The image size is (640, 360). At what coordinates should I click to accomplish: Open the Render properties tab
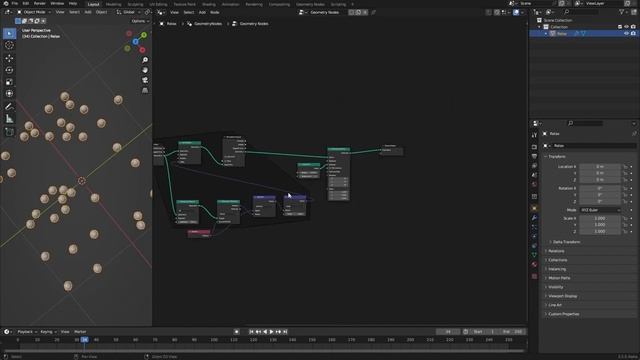pyautogui.click(x=534, y=147)
